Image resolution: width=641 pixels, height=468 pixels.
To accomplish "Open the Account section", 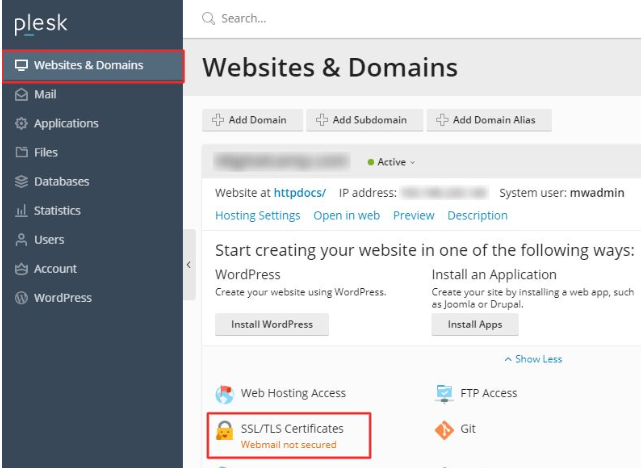I will point(55,269).
